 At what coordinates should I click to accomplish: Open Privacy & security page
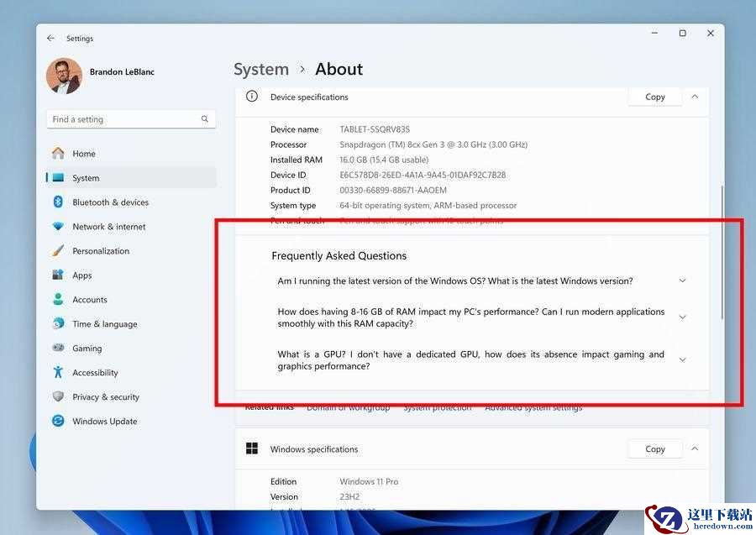(131, 396)
